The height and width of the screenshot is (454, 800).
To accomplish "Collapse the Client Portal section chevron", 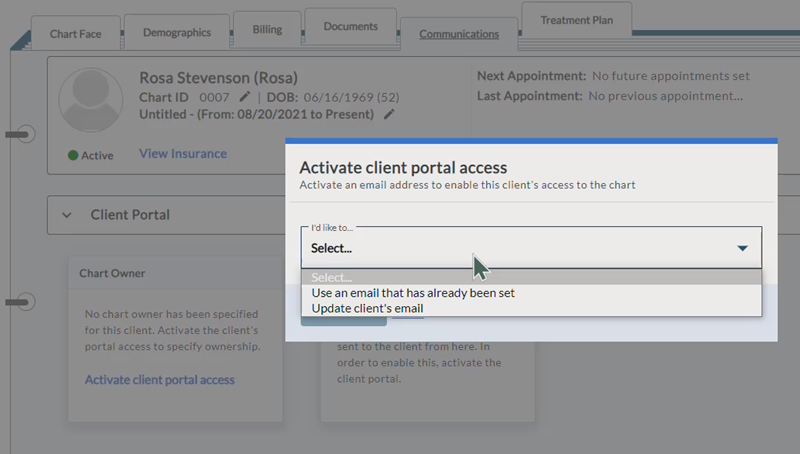I will pyautogui.click(x=67, y=214).
